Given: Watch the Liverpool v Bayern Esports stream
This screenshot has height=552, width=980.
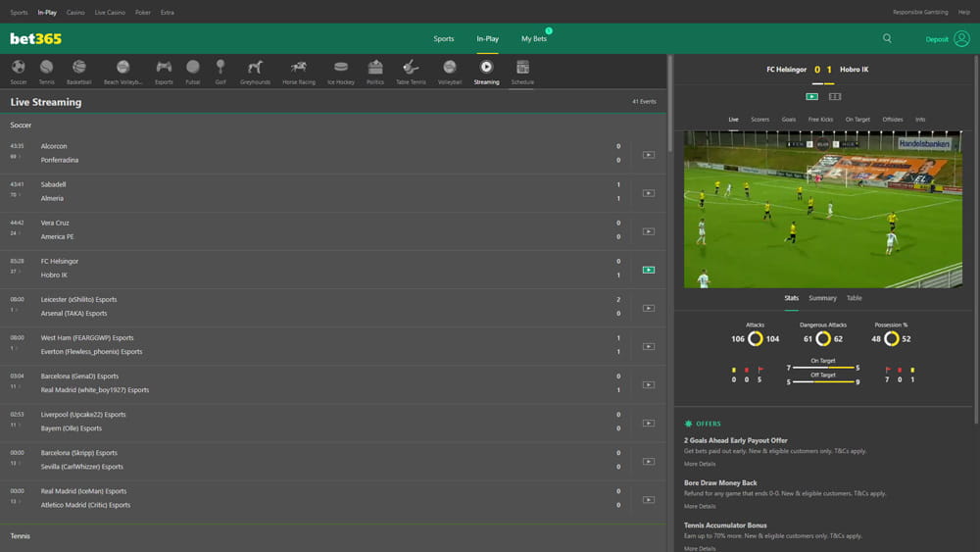Looking at the screenshot, I should pos(649,424).
